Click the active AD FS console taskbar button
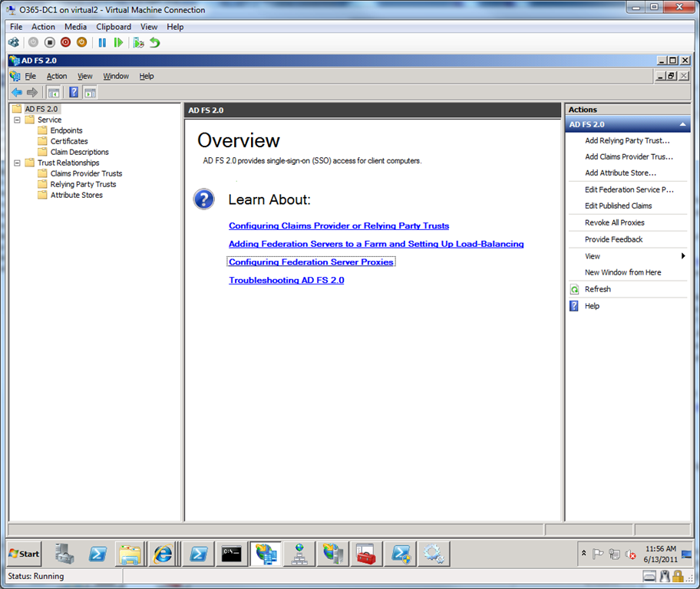Image resolution: width=700 pixels, height=589 pixels. 266,554
